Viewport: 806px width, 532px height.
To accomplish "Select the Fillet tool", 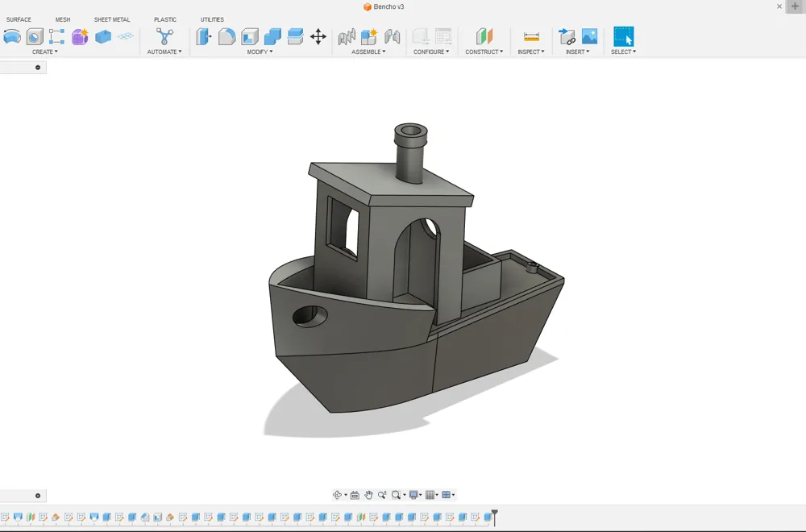I will [226, 36].
